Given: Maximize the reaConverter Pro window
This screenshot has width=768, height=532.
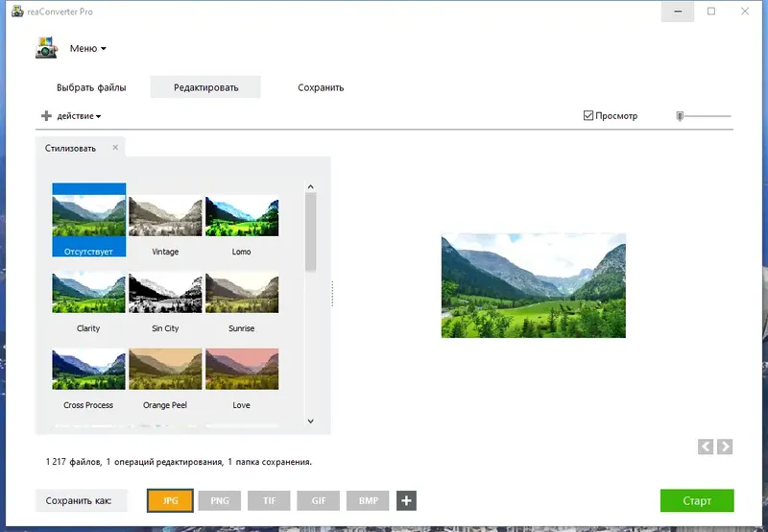Looking at the screenshot, I should point(711,12).
